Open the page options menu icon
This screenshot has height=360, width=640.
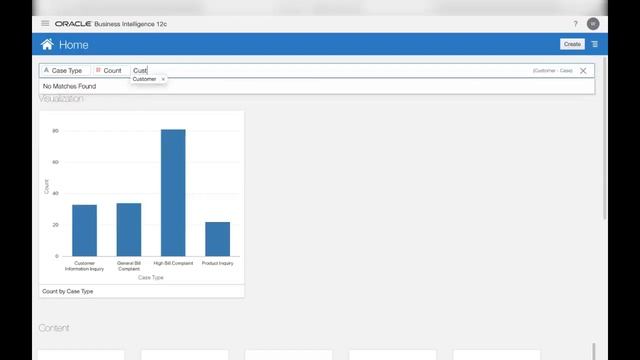click(x=595, y=44)
